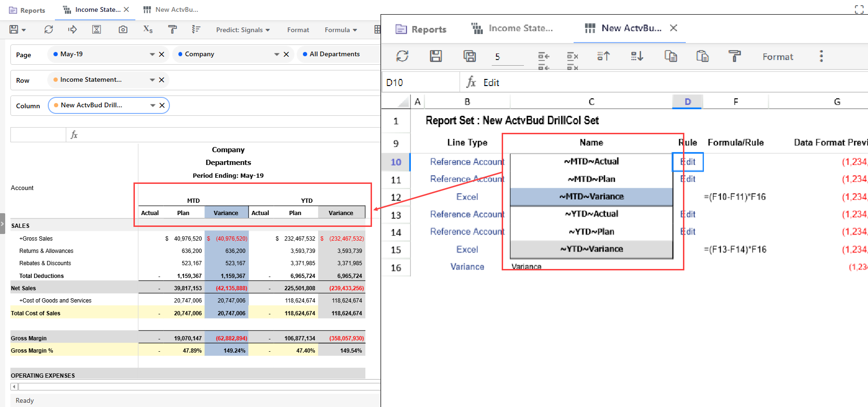Click the drill-through arrow icon in the left toolbar

[x=72, y=29]
